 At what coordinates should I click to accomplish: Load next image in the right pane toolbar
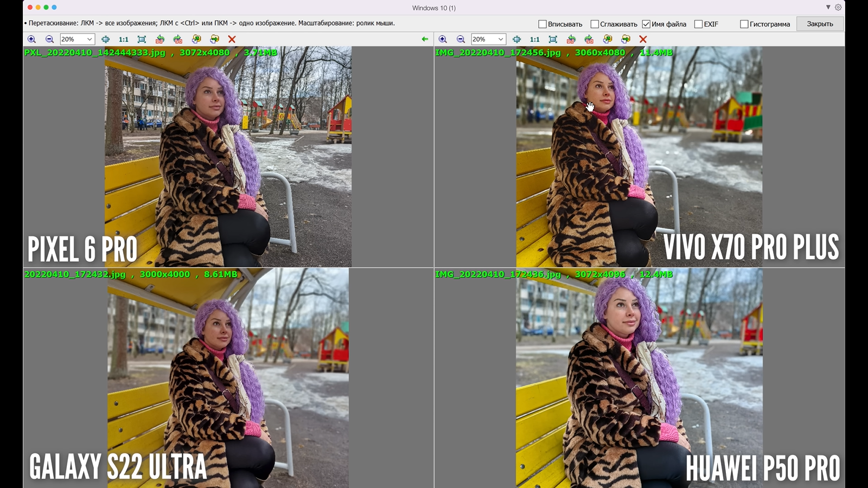coord(626,39)
